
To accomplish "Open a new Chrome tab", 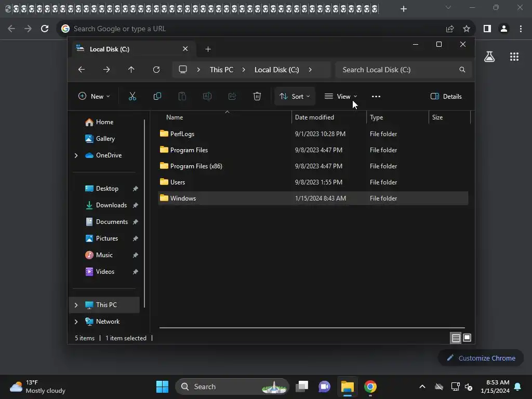I will pyautogui.click(x=403, y=9).
